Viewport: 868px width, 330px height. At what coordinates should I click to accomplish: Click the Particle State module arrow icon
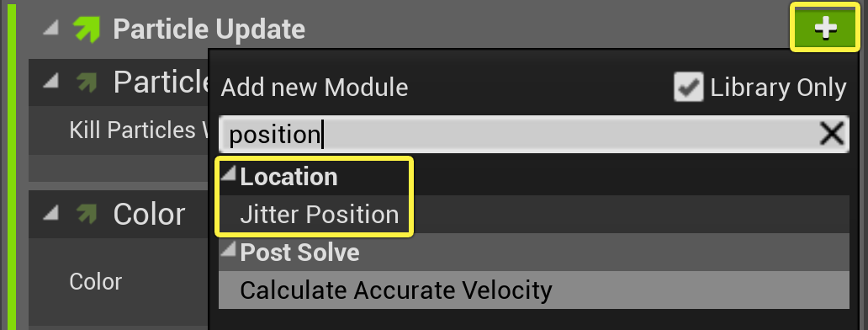(x=87, y=82)
